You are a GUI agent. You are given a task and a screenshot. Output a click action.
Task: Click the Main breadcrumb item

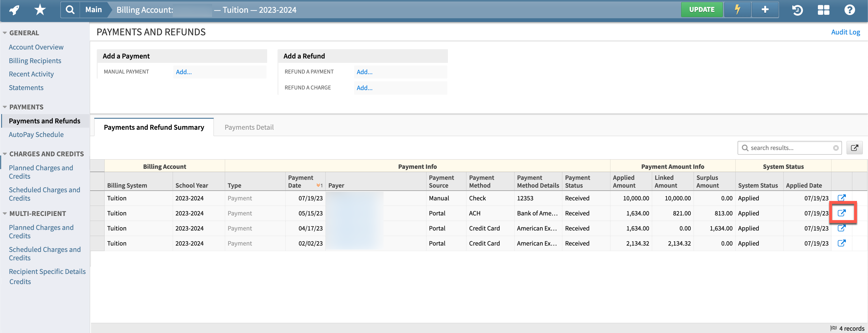(x=93, y=10)
